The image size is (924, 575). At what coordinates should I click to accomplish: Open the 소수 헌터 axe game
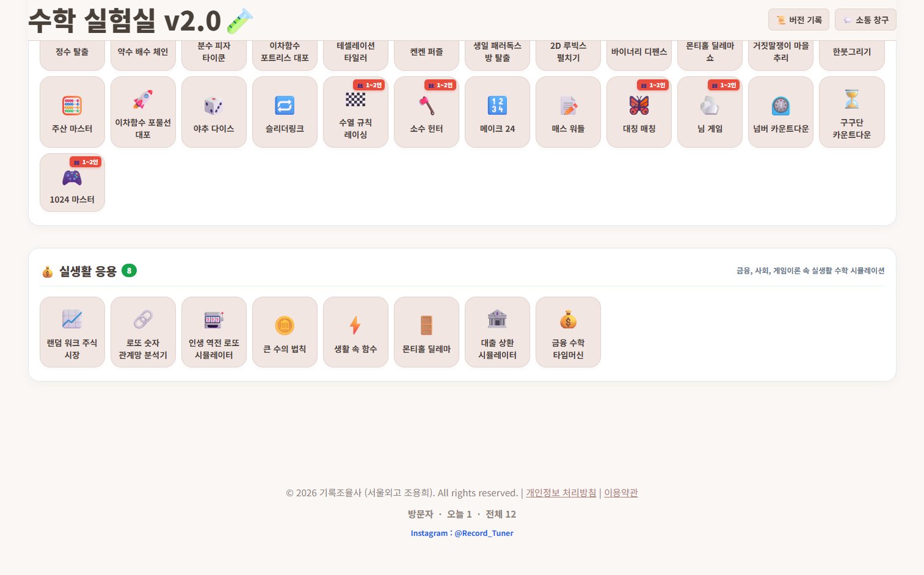coord(426,112)
